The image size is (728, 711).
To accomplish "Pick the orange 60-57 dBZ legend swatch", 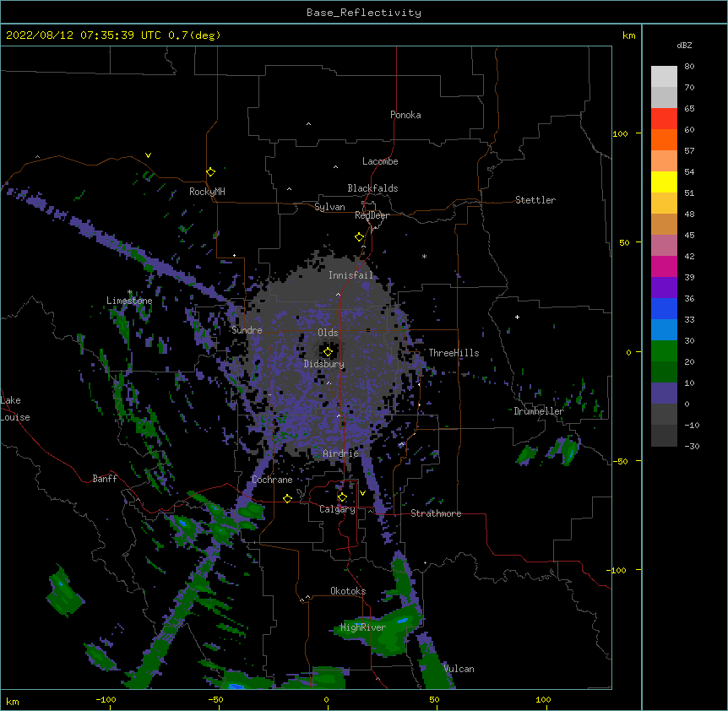I will coord(664,140).
